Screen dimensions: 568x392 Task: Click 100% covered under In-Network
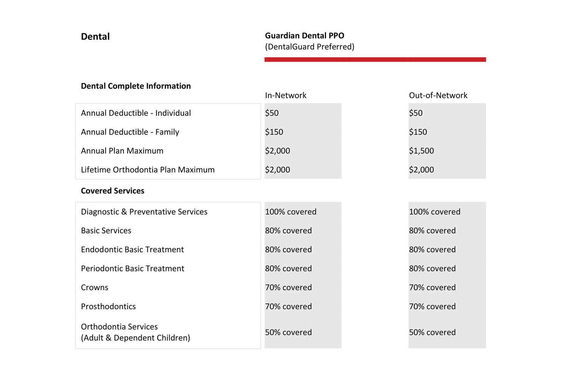click(290, 212)
